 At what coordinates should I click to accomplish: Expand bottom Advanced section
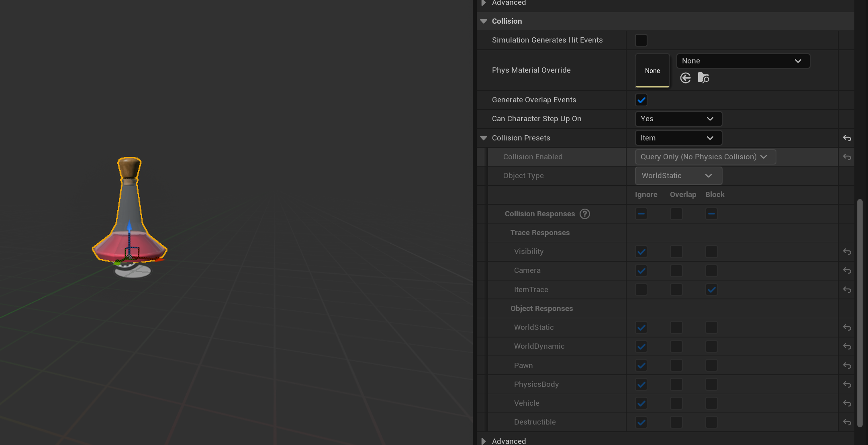click(x=484, y=441)
